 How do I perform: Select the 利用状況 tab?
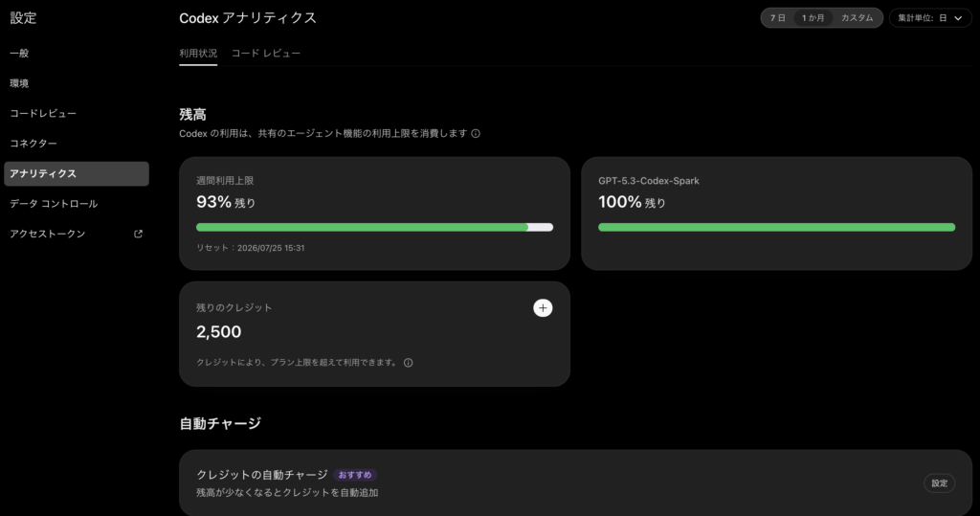click(198, 54)
